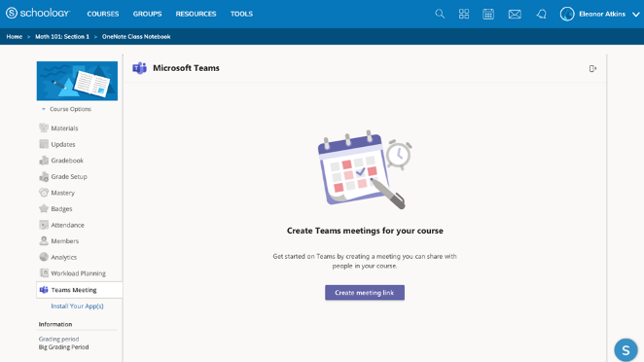
Task: Click the Microsoft Teams panel title
Action: point(186,68)
